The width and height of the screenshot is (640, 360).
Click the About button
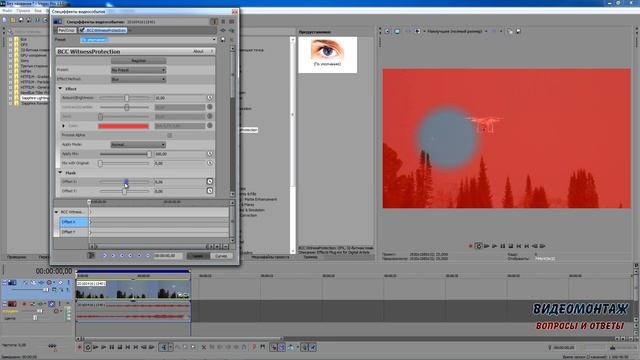[x=198, y=51]
